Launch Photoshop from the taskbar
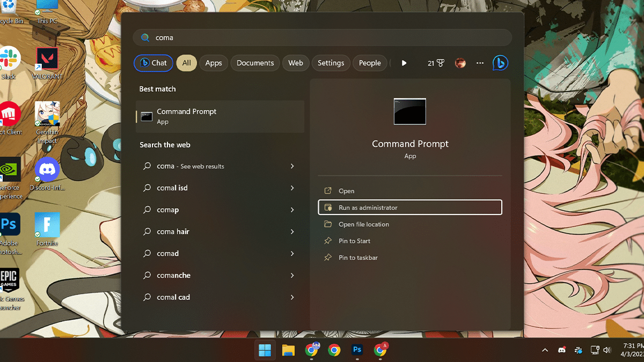 click(357, 350)
